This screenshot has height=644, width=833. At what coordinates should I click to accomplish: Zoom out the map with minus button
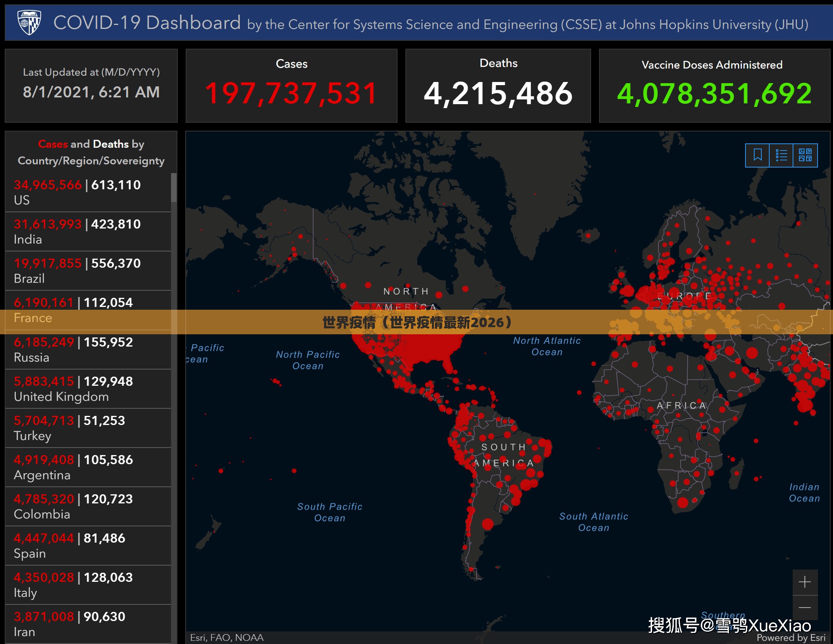(x=805, y=608)
